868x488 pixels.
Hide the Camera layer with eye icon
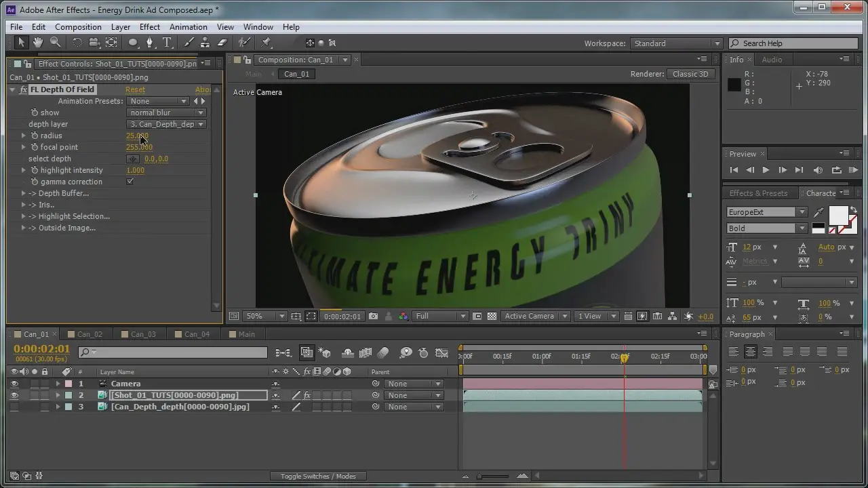[x=14, y=384]
